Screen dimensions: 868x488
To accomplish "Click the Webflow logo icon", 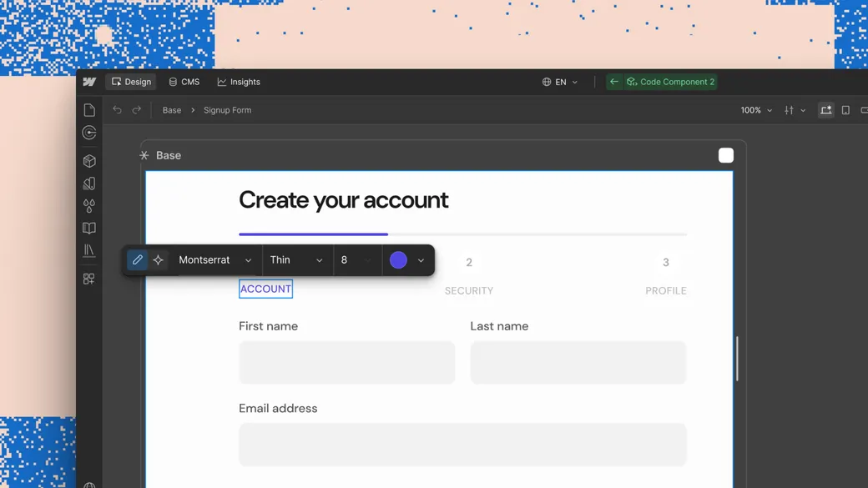I will (x=89, y=82).
